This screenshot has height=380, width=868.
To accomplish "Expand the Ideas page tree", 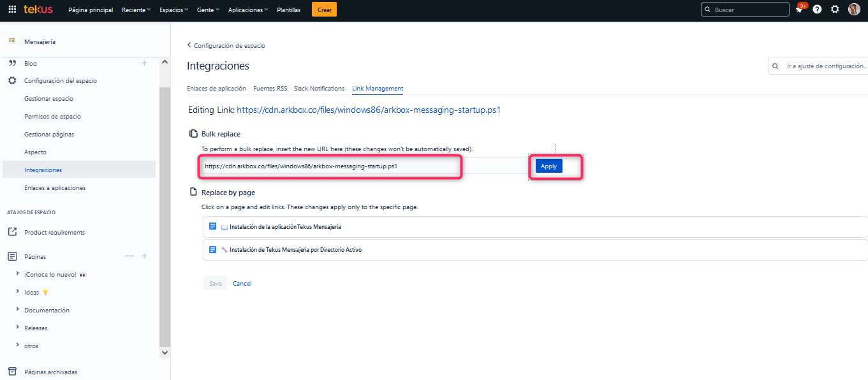I will point(17,292).
